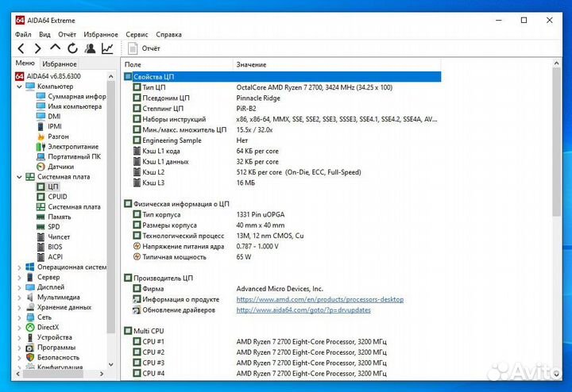The height and width of the screenshot is (392, 572).
Task: Refresh the report with the circular arrow icon
Action: (x=72, y=48)
